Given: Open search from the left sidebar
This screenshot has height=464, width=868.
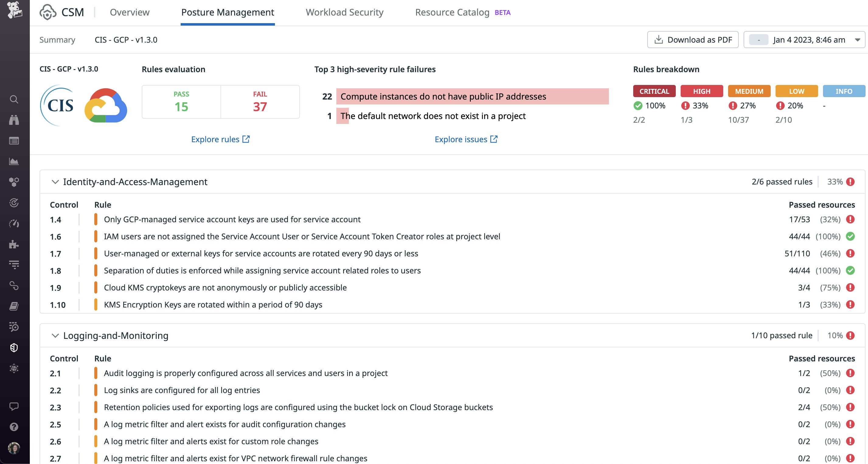Looking at the screenshot, I should tap(14, 100).
